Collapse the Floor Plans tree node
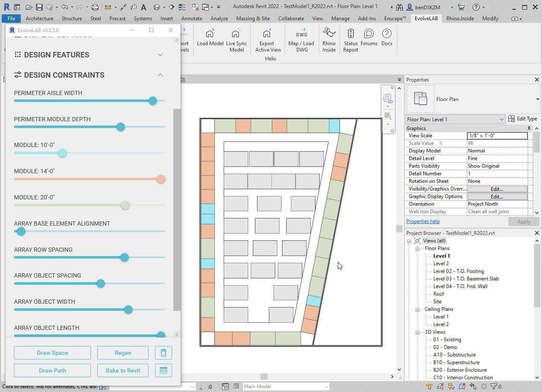 [x=417, y=248]
